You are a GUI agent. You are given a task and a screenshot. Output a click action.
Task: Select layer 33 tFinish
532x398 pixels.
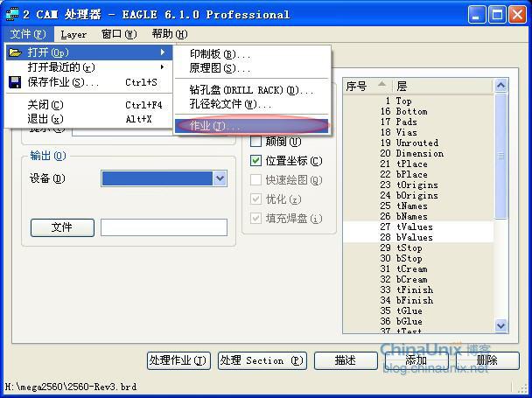tap(418, 290)
